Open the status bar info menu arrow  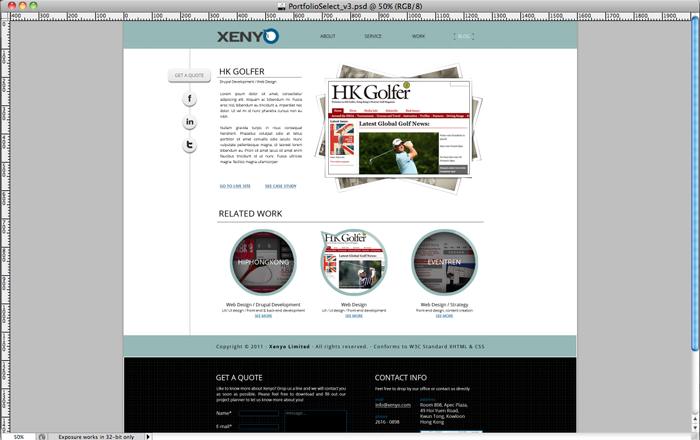coord(148,437)
